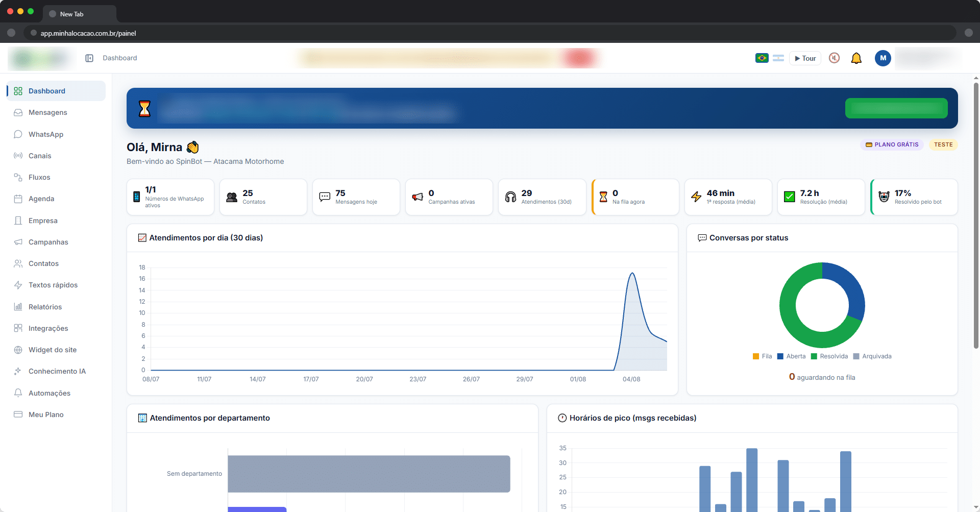Select the New Tab browser tab

80,14
